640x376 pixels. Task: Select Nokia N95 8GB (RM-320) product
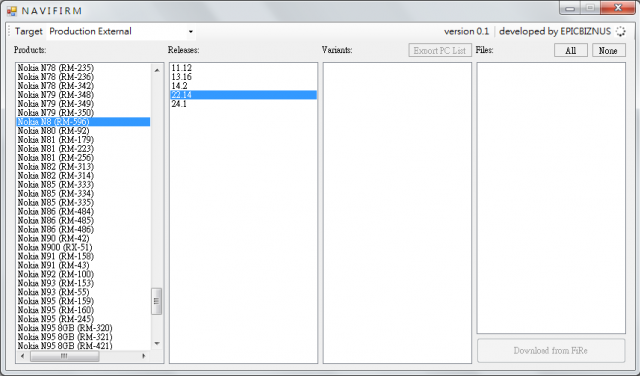pyautogui.click(x=83, y=328)
